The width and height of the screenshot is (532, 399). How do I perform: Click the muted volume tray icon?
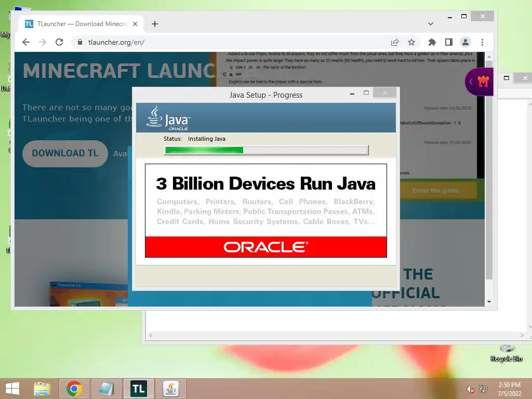[x=470, y=389]
